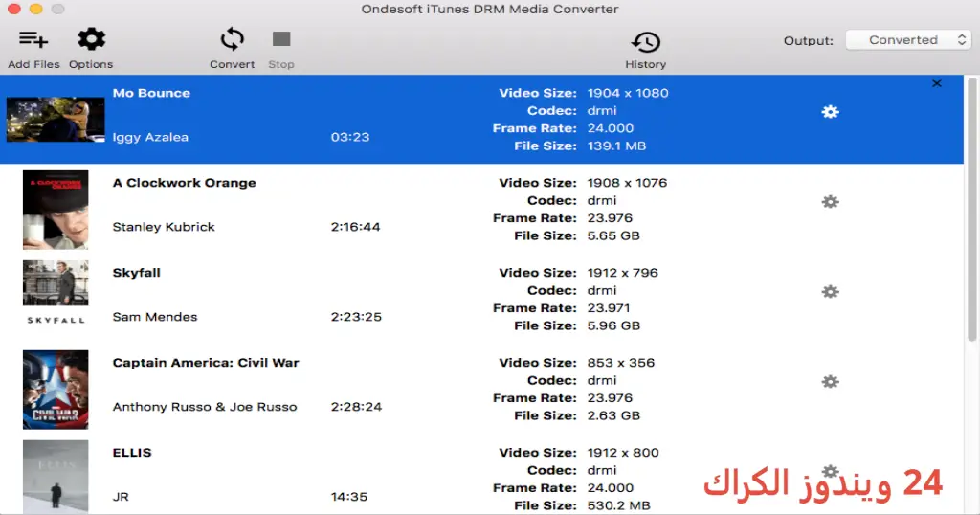Open settings gear for Captain America: Civil War

click(x=830, y=382)
